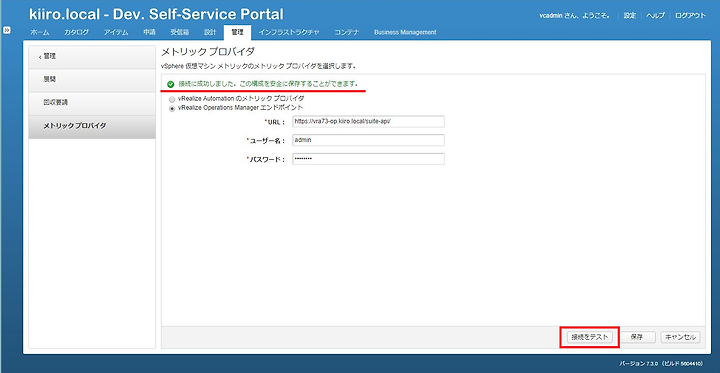This screenshot has height=373, width=720.
Task: Switch to Business Management tab
Action: (x=405, y=32)
